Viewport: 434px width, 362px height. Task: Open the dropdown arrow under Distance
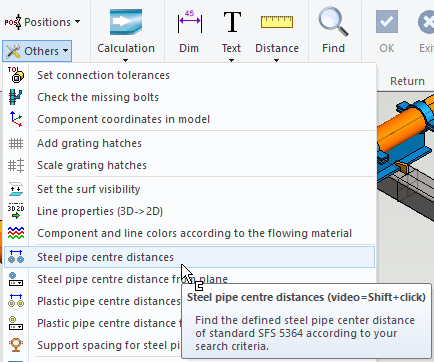click(x=276, y=60)
